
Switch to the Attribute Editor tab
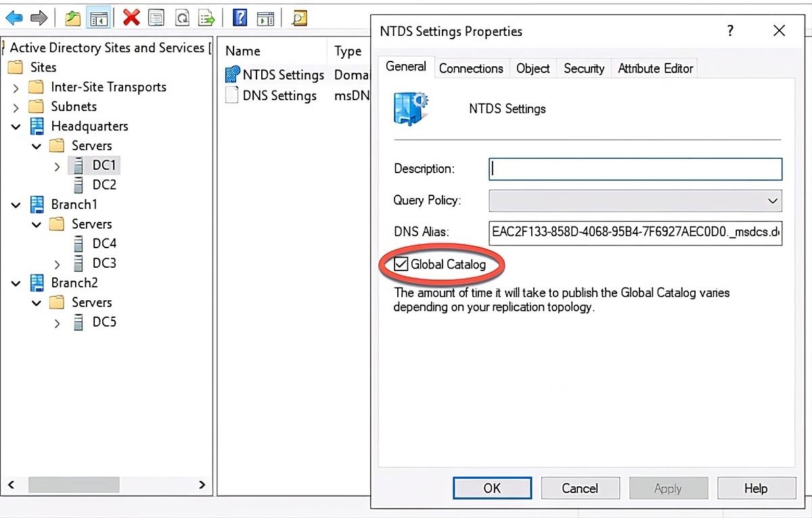[x=654, y=68]
